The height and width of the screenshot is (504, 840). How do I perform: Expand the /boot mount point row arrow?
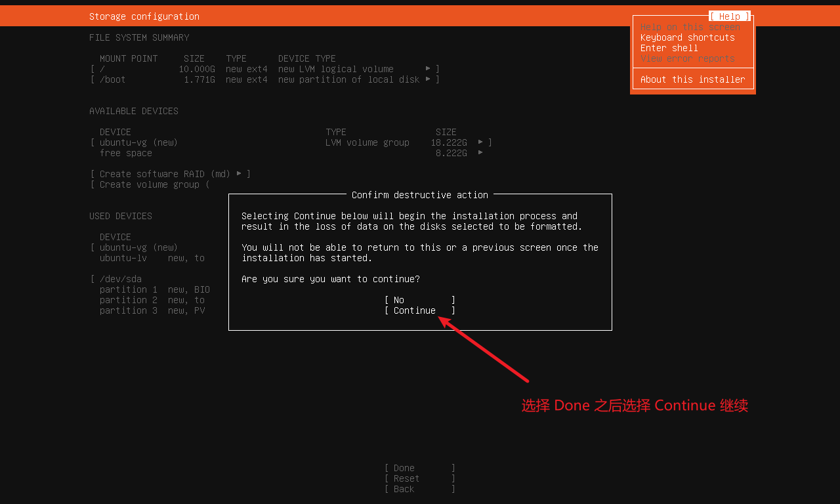tap(428, 79)
